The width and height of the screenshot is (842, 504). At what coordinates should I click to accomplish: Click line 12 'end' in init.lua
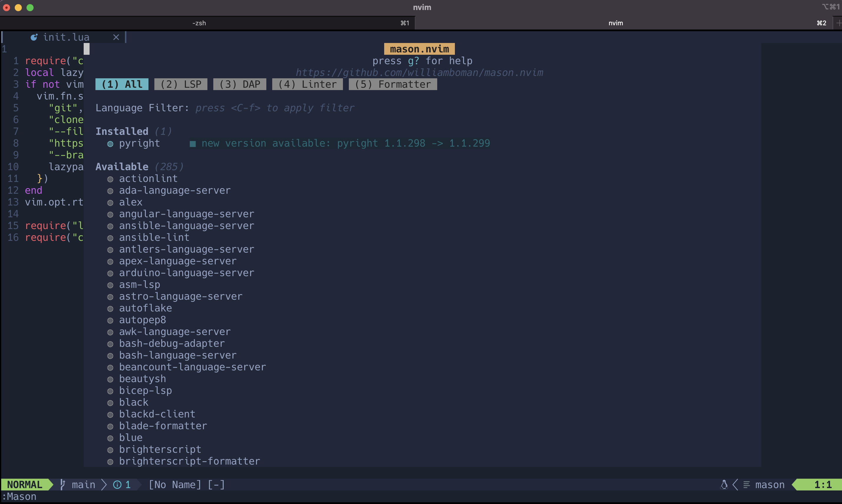[33, 190]
